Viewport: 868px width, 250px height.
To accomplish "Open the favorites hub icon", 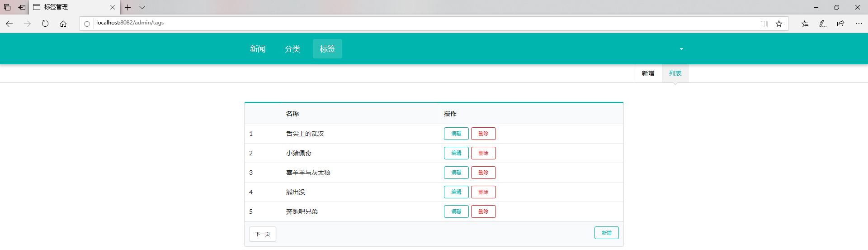I will point(805,24).
